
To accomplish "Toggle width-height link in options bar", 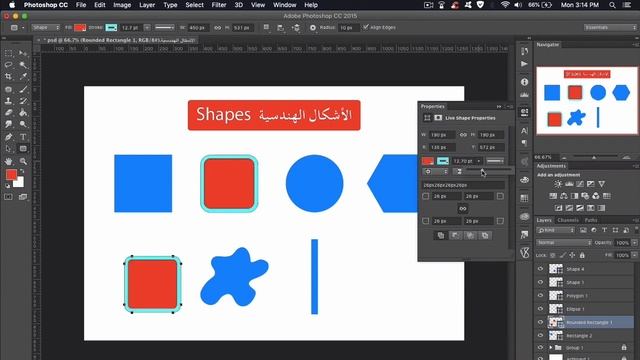I will (218, 28).
